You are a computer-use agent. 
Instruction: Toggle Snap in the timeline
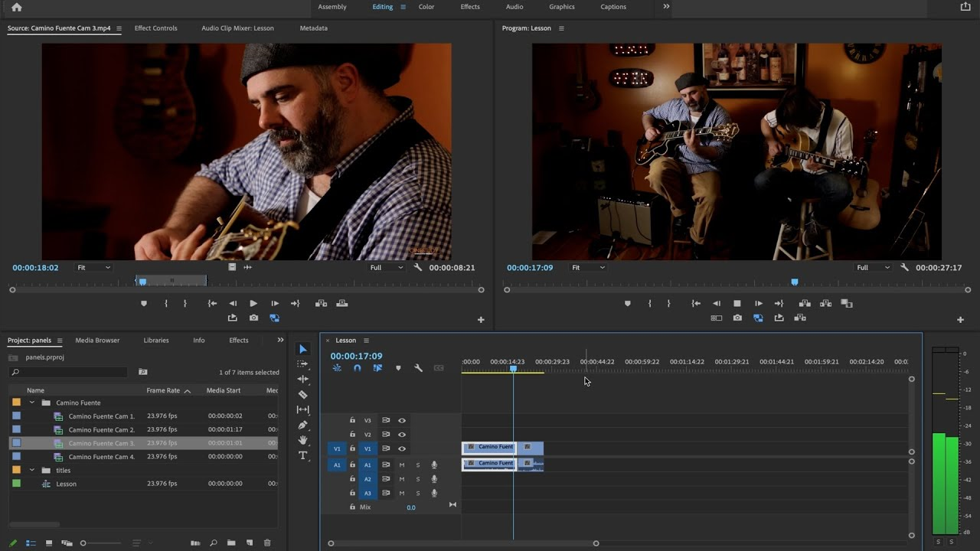point(357,368)
